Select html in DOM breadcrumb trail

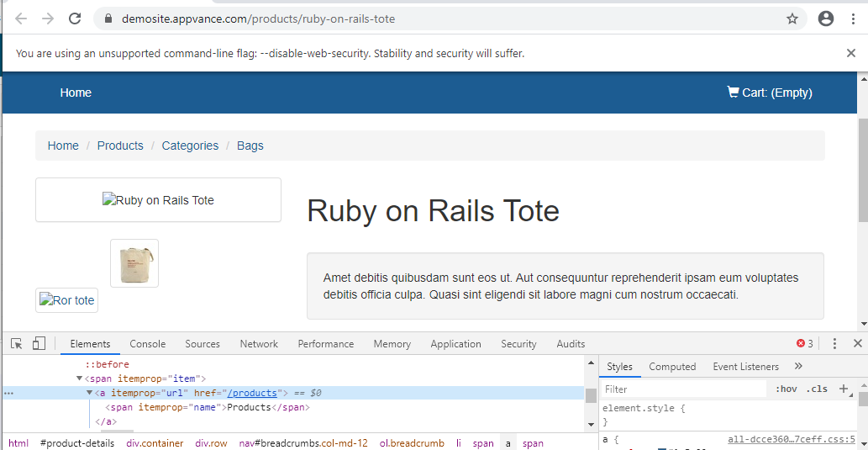click(x=18, y=443)
